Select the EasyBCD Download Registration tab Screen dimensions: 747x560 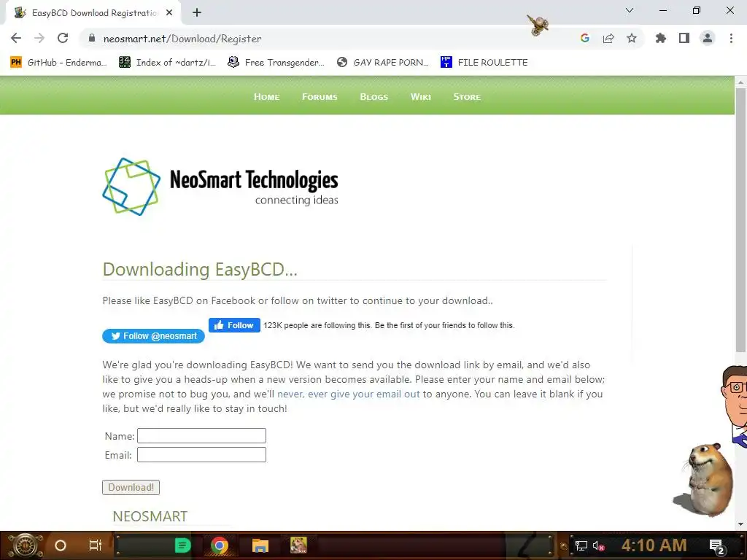click(94, 13)
